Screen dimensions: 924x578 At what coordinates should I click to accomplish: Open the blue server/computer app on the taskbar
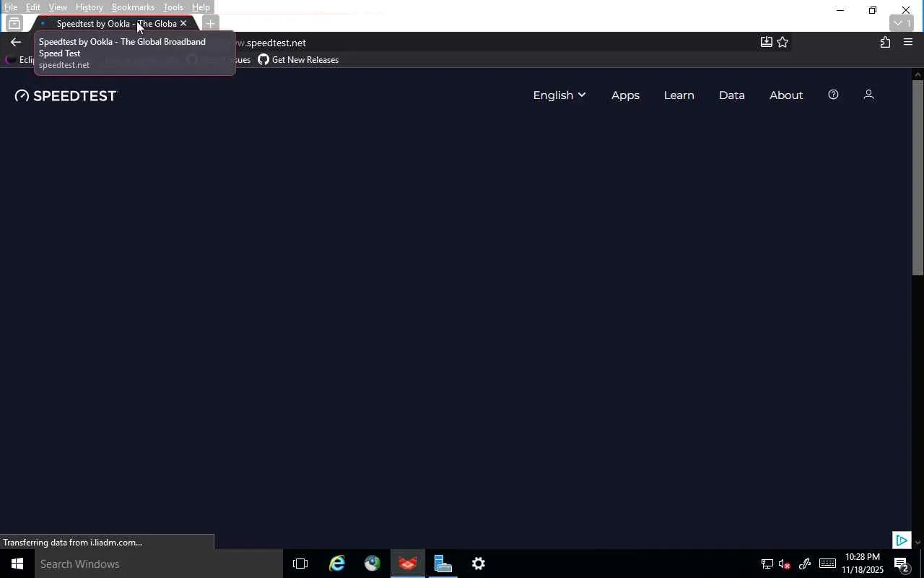(443, 564)
